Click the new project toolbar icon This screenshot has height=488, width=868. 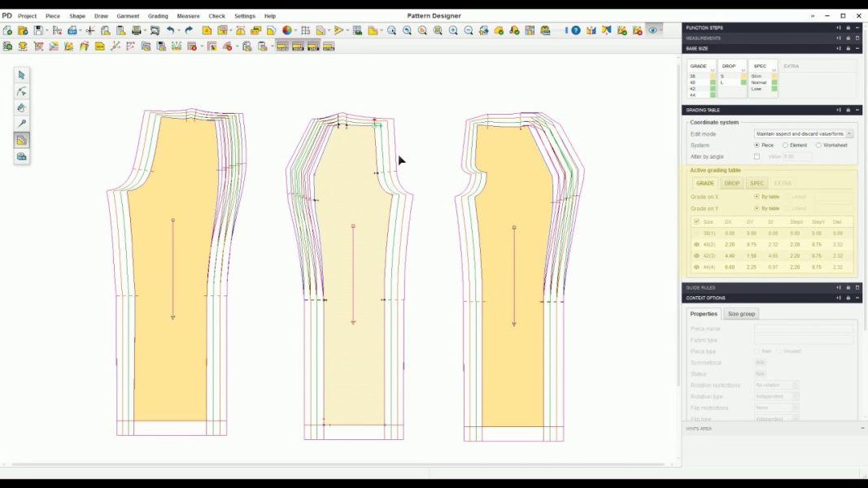(x=7, y=30)
